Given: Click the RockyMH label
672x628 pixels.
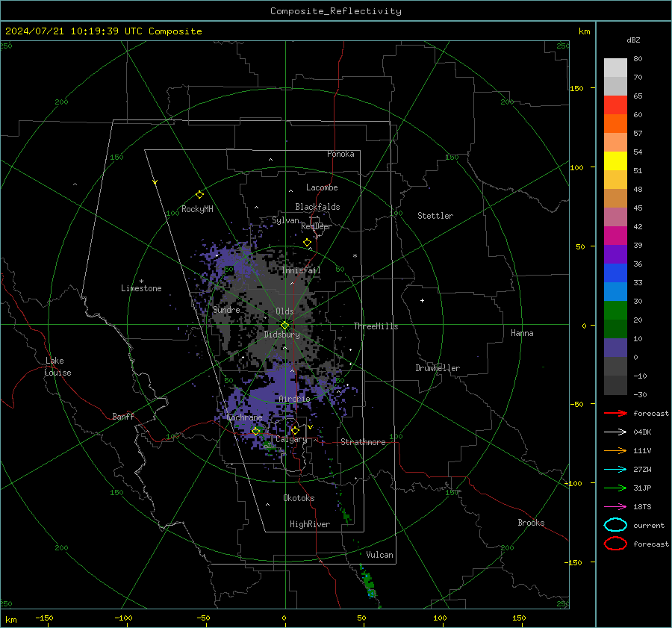Looking at the screenshot, I should 197,209.
